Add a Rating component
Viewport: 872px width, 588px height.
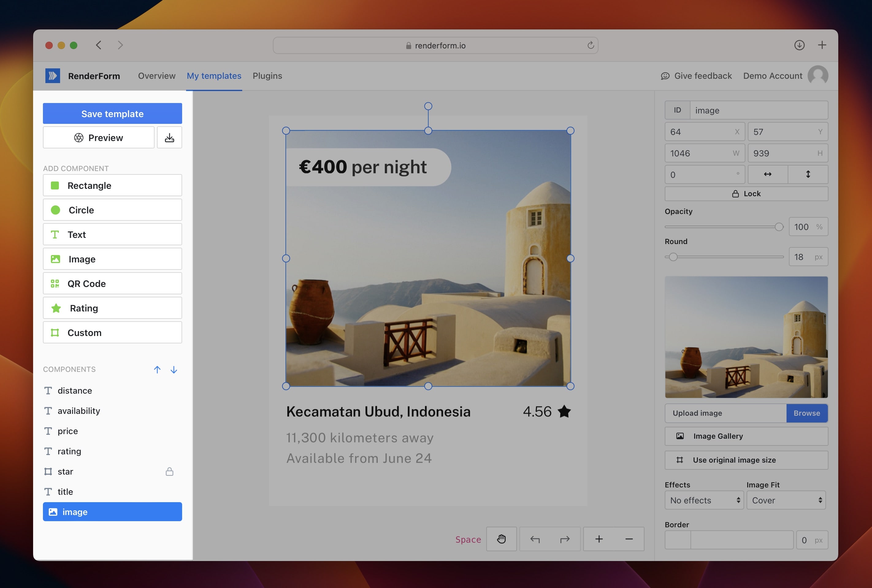pyautogui.click(x=112, y=308)
